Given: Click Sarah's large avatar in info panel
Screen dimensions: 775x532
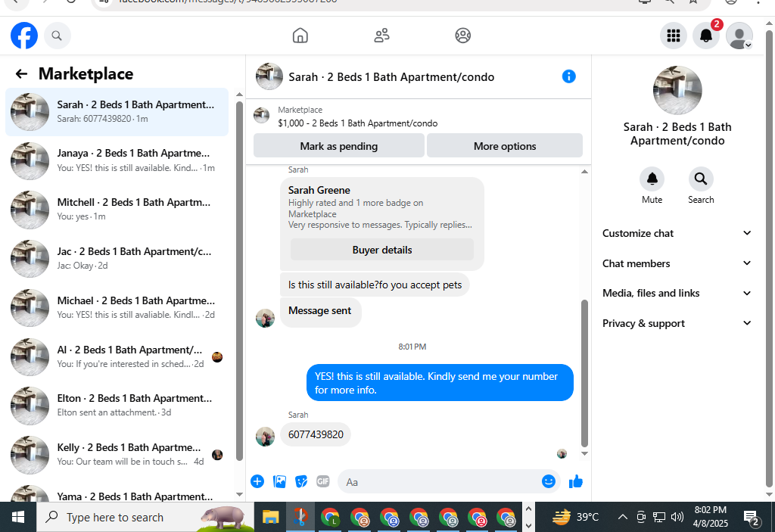Looking at the screenshot, I should (677, 91).
